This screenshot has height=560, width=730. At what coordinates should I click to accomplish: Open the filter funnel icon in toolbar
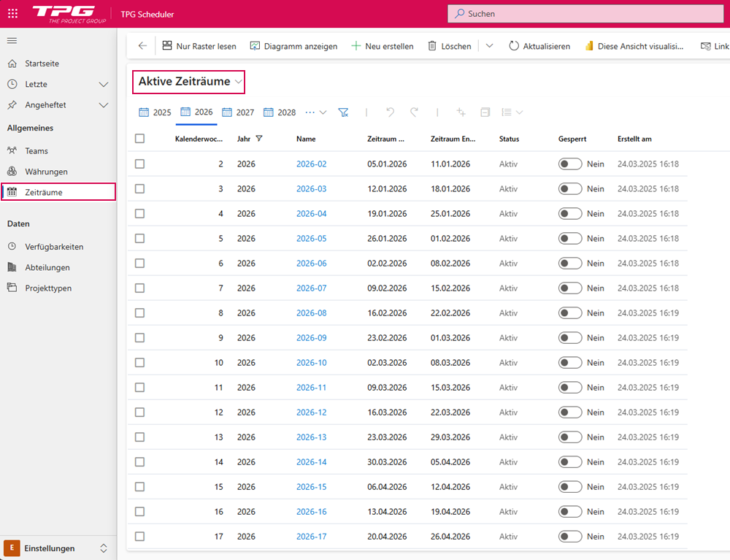click(343, 112)
